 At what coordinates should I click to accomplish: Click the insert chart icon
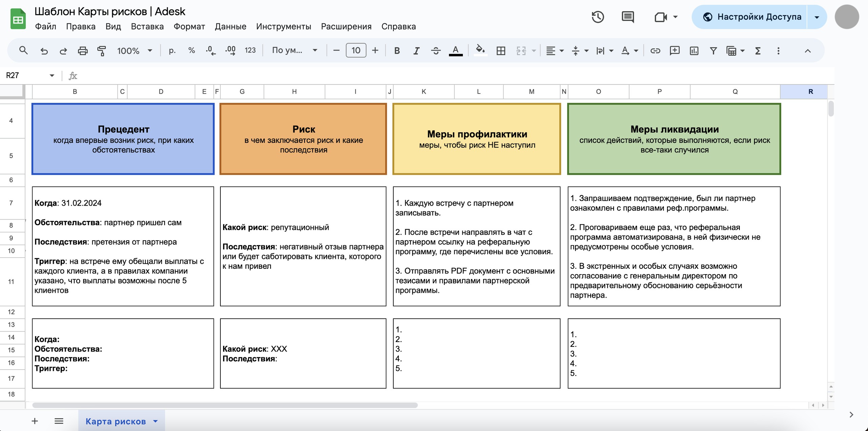694,51
